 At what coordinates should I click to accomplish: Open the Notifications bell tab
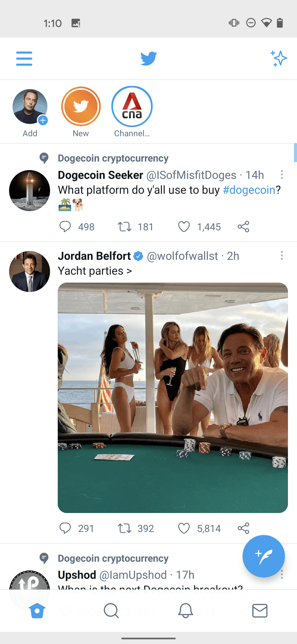point(186,611)
